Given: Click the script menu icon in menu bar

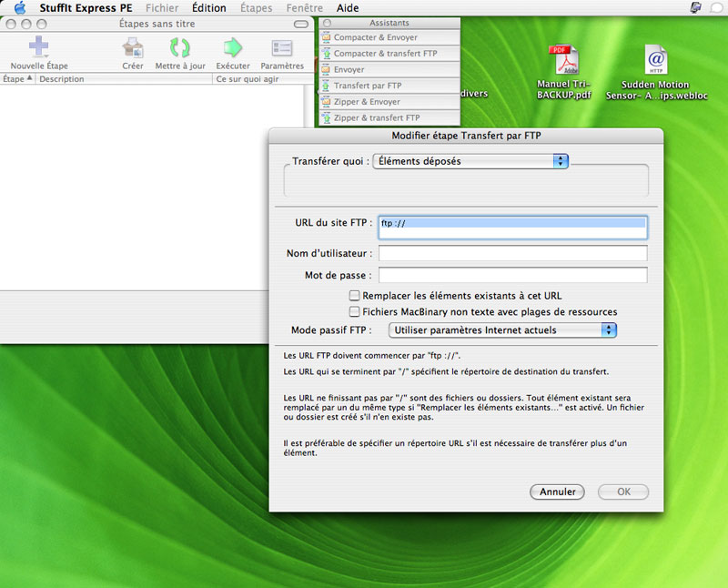Looking at the screenshot, I should point(695,7).
